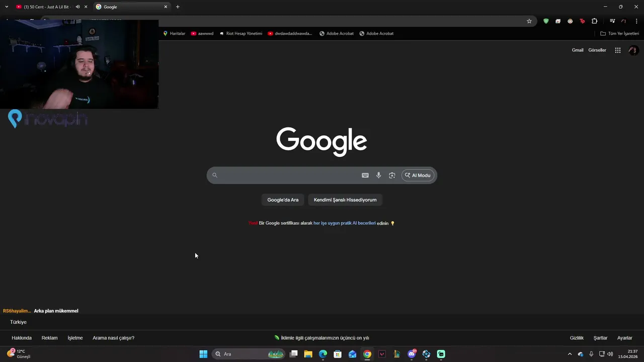Viewport: 644px width, 362px height.
Task: Switch on AI Modu
Action: click(x=418, y=175)
